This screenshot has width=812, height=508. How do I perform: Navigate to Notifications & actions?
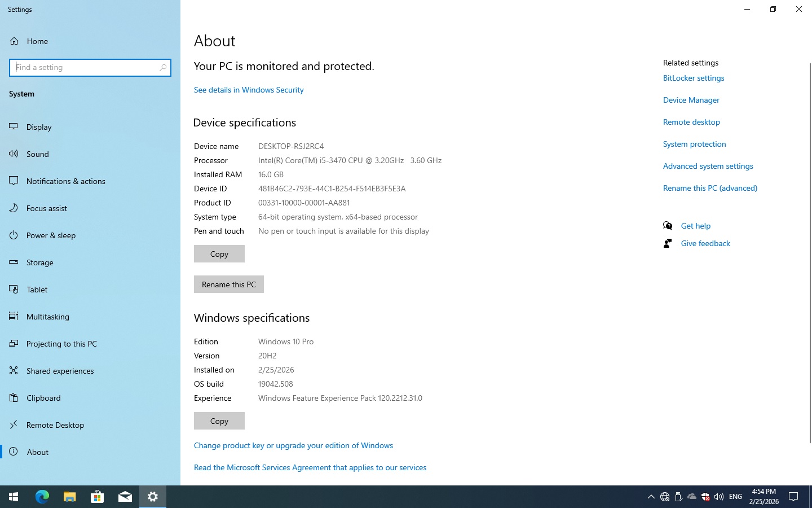click(x=90, y=181)
